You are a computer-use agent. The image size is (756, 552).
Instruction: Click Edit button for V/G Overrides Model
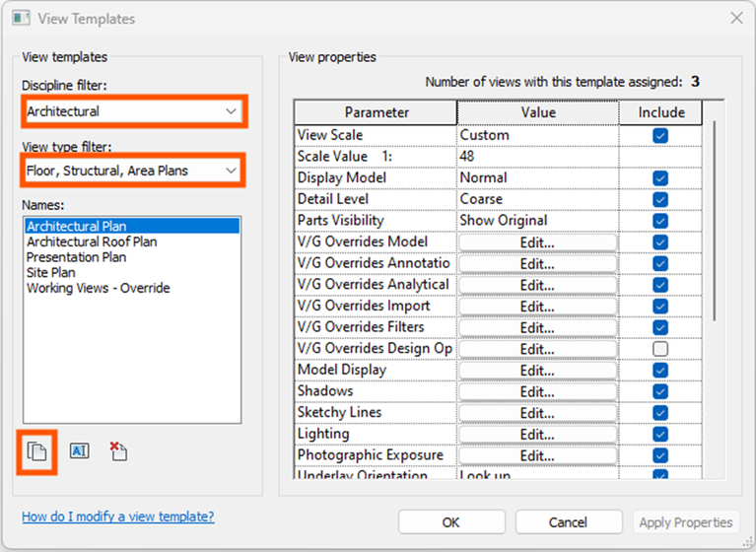[x=537, y=242]
